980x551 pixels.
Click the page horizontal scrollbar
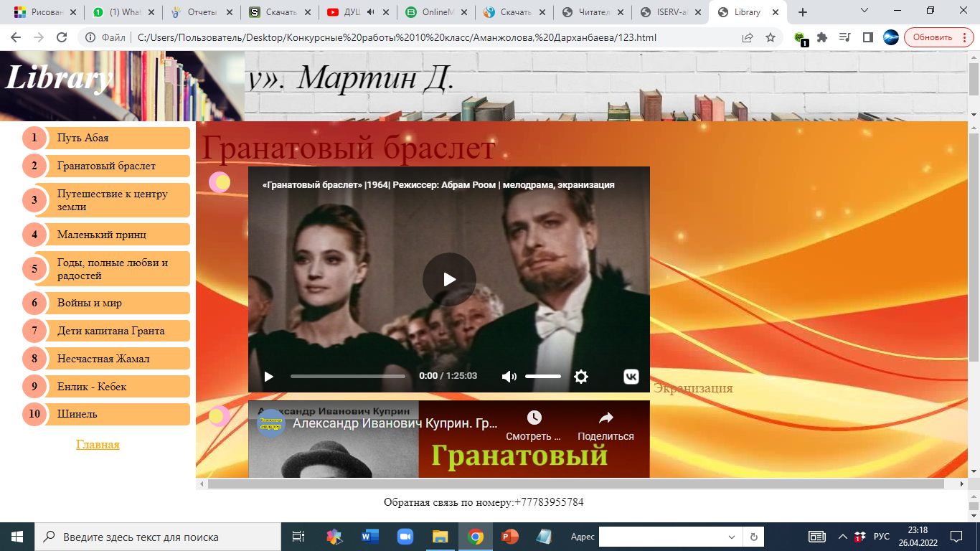click(575, 484)
